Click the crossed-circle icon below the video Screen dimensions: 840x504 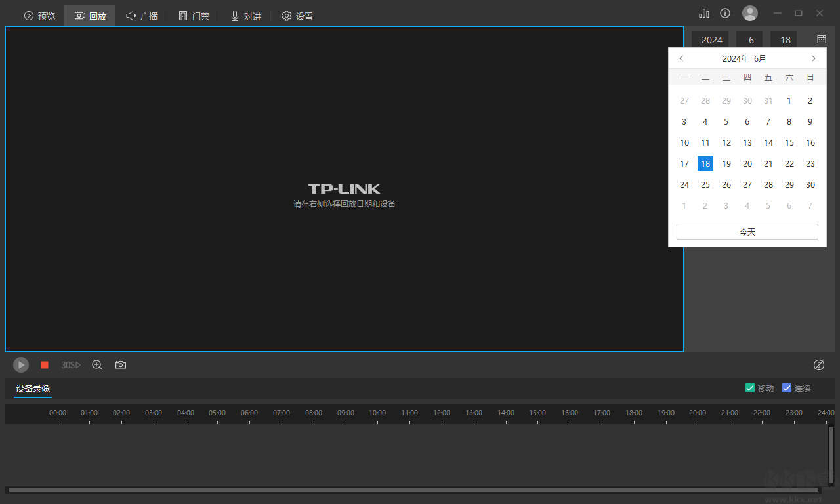pyautogui.click(x=819, y=365)
